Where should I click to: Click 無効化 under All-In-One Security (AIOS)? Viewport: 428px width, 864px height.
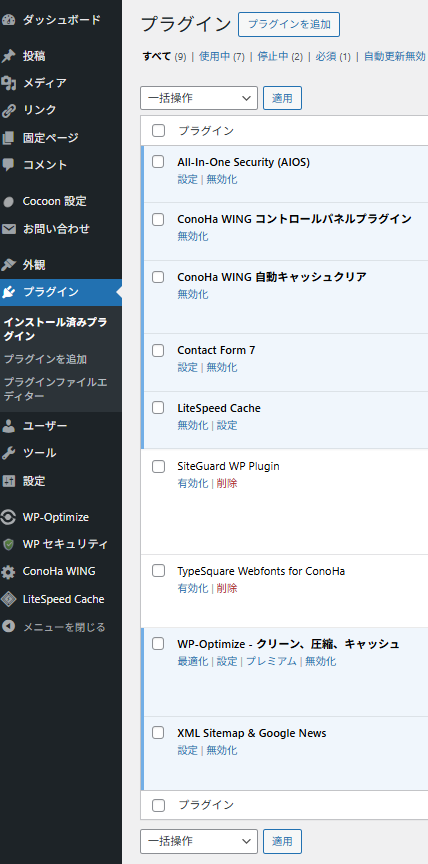click(x=222, y=179)
